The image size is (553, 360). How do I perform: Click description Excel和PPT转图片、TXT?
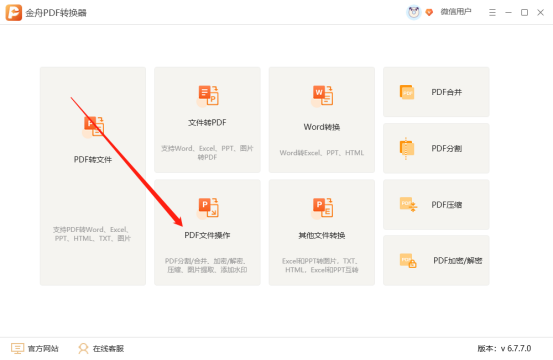coord(321,265)
